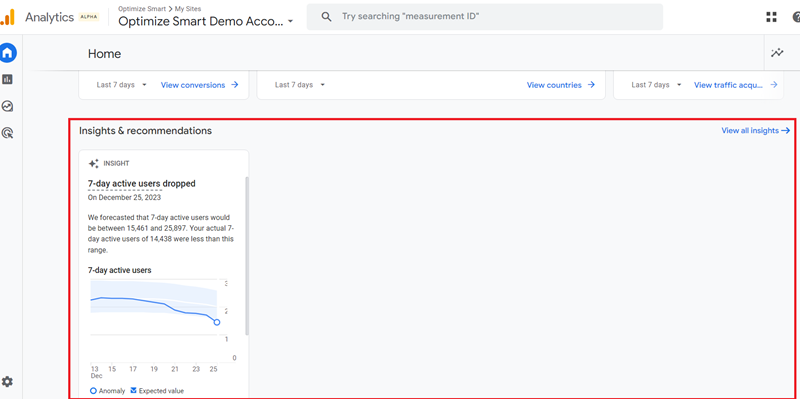Click the forecast description paragraph
This screenshot has width=800, height=399.
[x=161, y=234]
